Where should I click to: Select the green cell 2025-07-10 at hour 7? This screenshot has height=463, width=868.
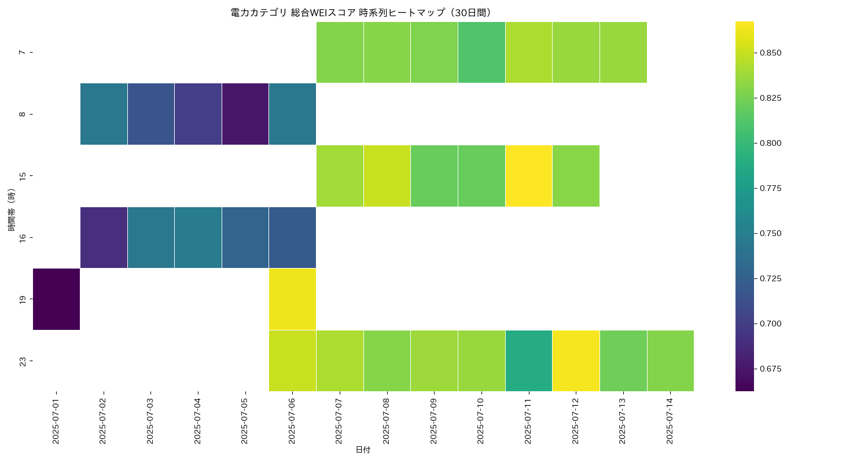481,52
